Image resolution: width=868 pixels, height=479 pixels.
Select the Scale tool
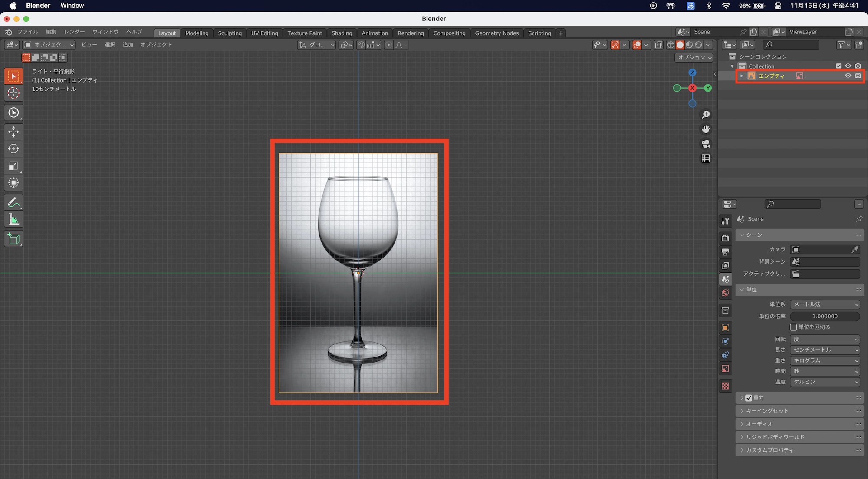coord(13,166)
